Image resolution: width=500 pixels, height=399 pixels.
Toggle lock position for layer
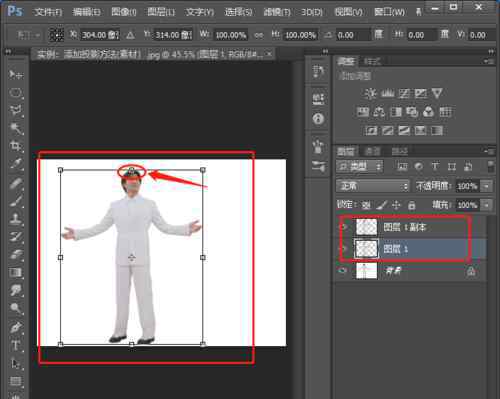(x=396, y=205)
